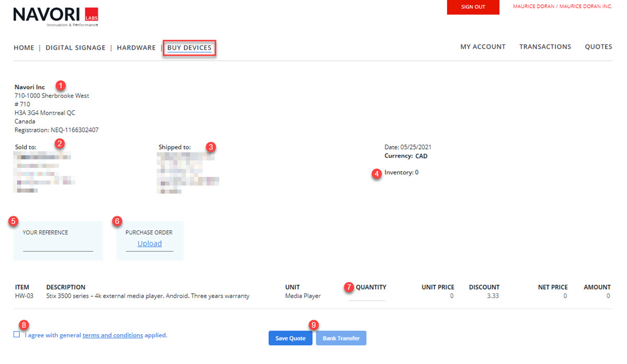Click the AMOUNT column header
The height and width of the screenshot is (364, 627).
coord(597,287)
